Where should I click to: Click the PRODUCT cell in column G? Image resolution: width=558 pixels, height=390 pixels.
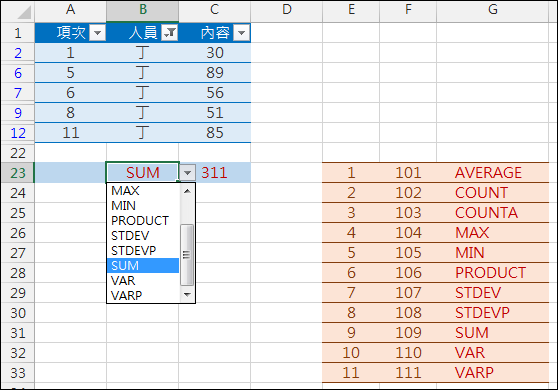(493, 273)
